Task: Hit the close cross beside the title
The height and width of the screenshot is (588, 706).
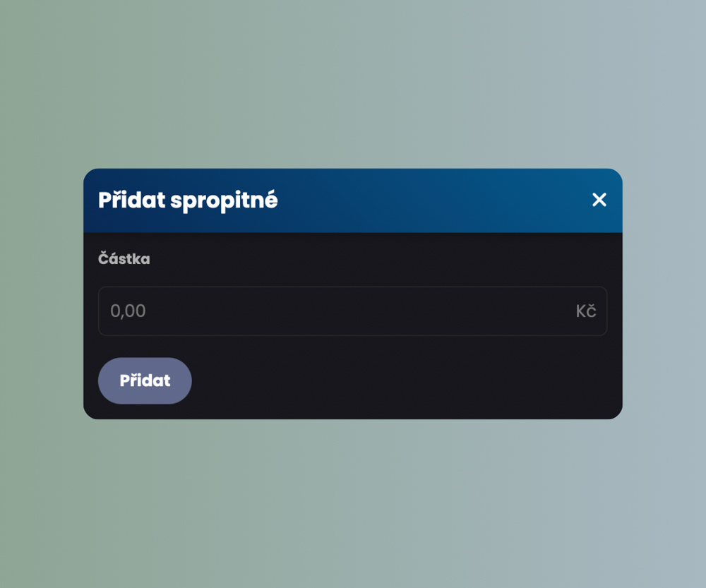Action: pyautogui.click(x=599, y=200)
